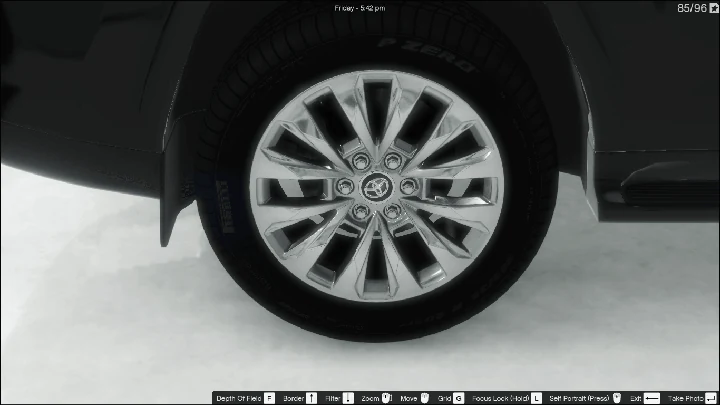The image size is (720, 405).
Task: Click the enter key icon beside Take Photo
Action: pos(711,398)
